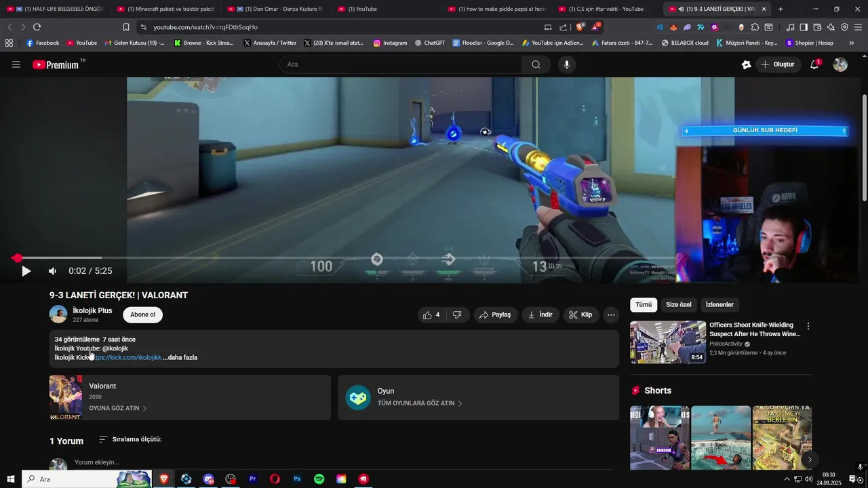Screen dimensions: 868x488
Task: Open the İkolojik Plus channel avatar
Action: pyautogui.click(x=58, y=314)
